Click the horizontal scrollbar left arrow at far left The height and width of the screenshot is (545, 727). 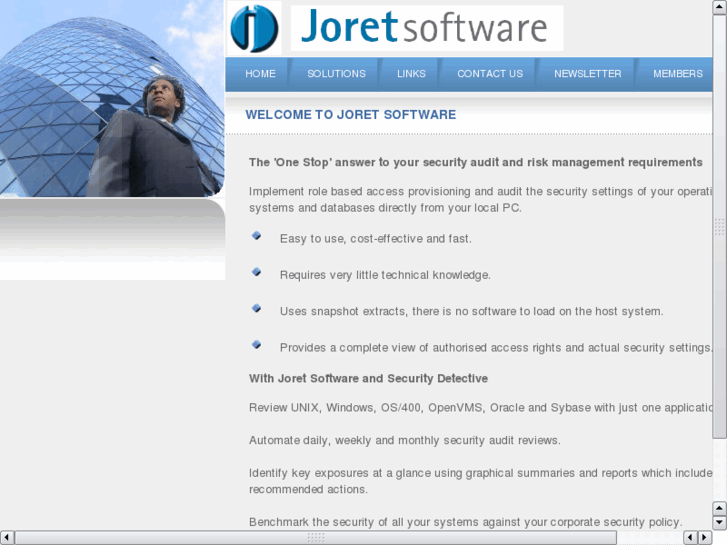tap(7, 538)
